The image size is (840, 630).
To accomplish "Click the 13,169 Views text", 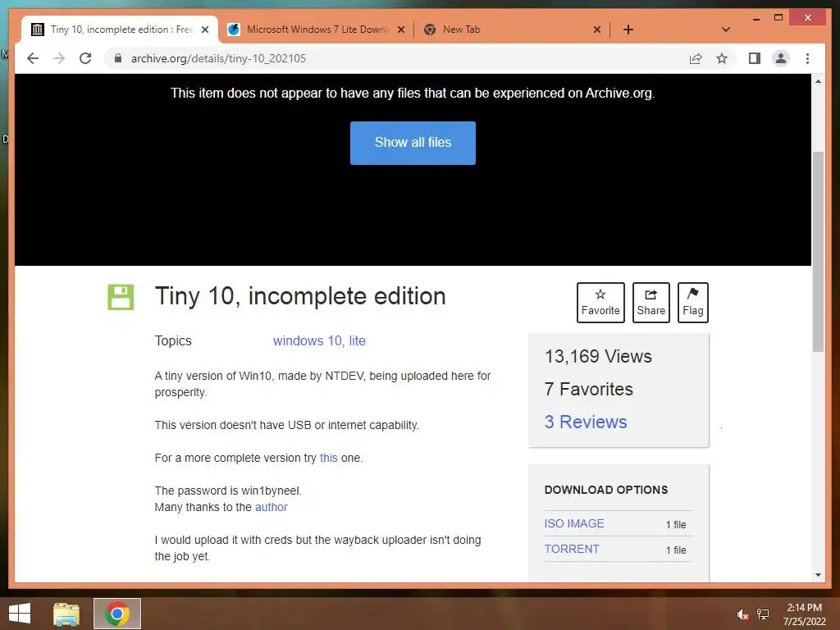I will 598,356.
